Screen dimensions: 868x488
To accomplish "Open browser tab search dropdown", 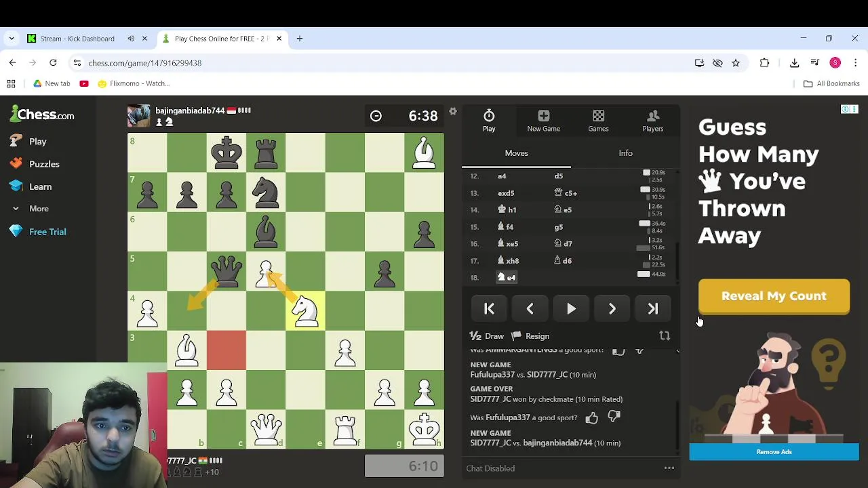I will click(x=11, y=39).
